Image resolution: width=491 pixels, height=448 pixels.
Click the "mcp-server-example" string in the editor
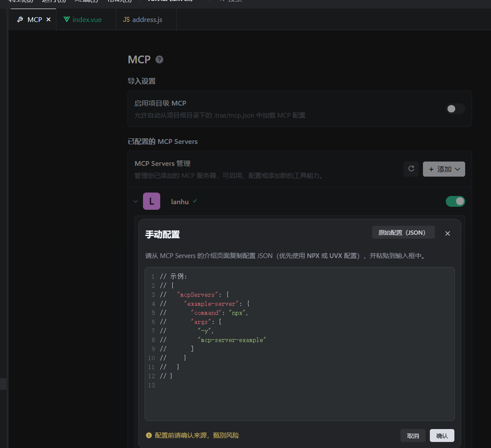pyautogui.click(x=232, y=340)
